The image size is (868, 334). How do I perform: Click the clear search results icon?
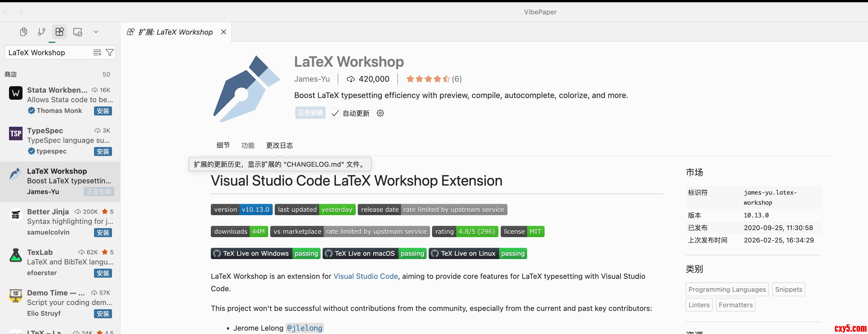(97, 53)
